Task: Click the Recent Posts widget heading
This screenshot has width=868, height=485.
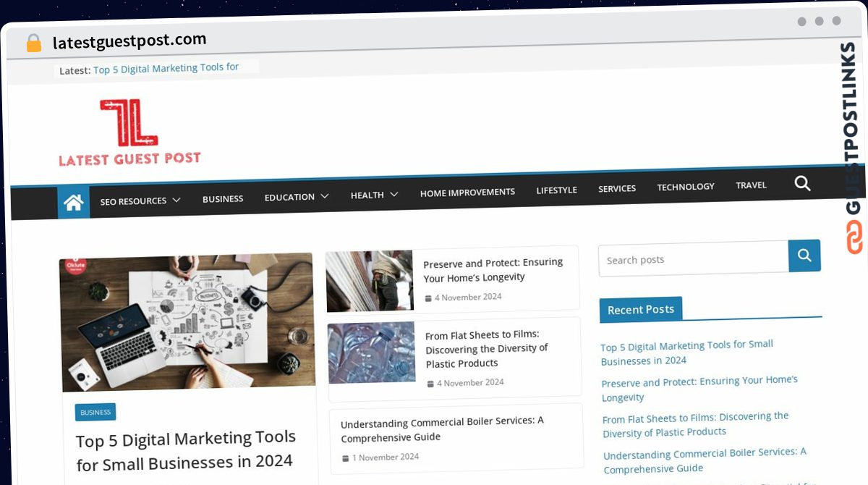Action: tap(641, 309)
